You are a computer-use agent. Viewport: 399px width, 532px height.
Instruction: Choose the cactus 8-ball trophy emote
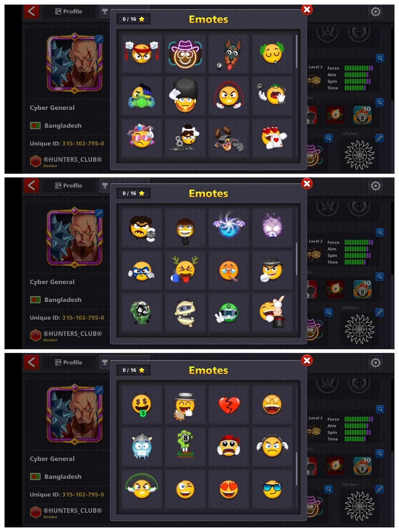185,447
